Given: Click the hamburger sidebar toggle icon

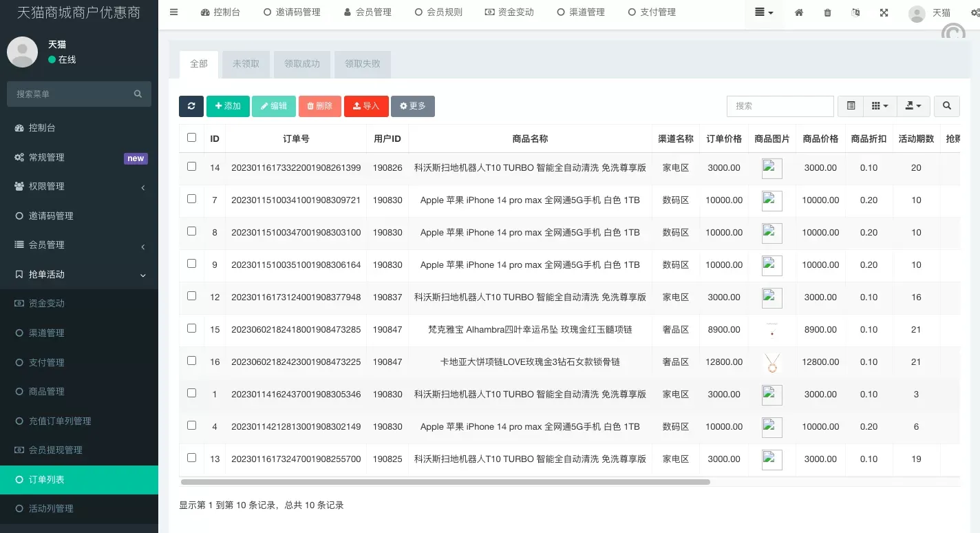Looking at the screenshot, I should (x=173, y=12).
